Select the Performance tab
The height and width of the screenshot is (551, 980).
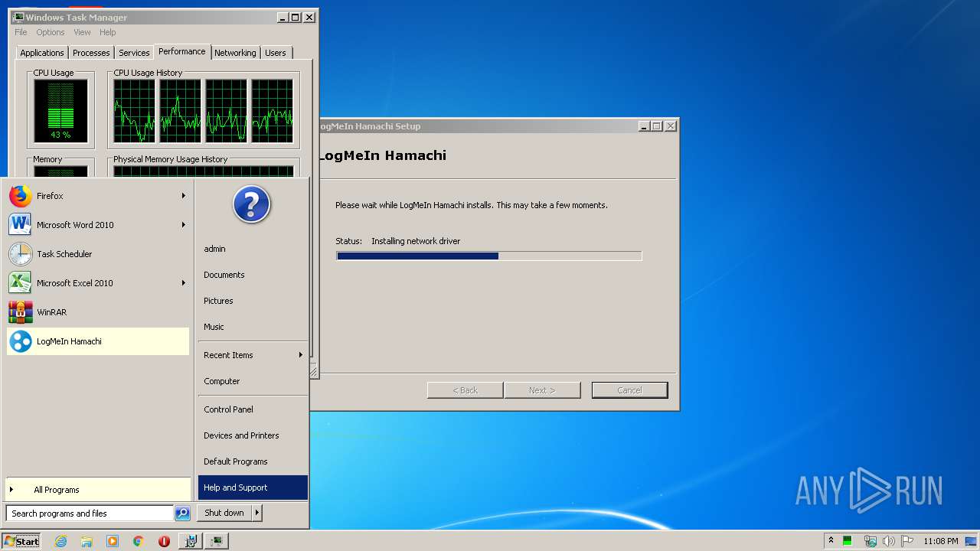coord(182,51)
